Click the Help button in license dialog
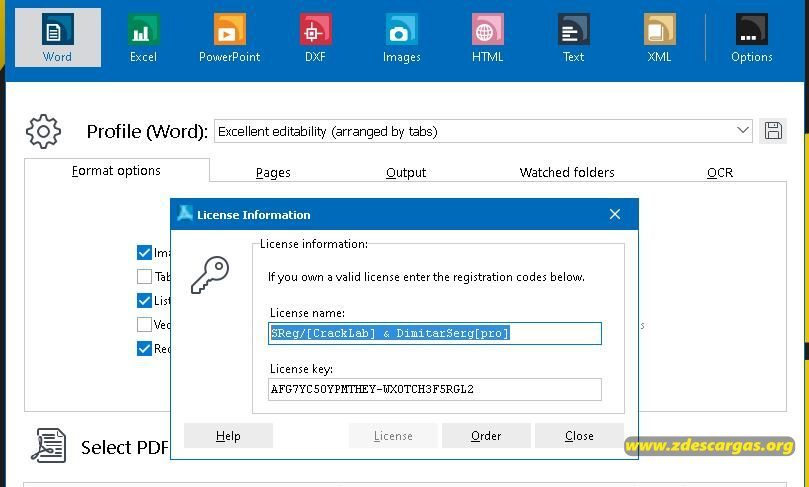 click(x=228, y=436)
